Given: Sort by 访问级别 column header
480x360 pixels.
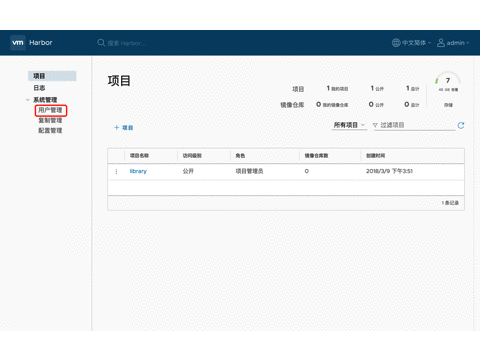Looking at the screenshot, I should 192,156.
